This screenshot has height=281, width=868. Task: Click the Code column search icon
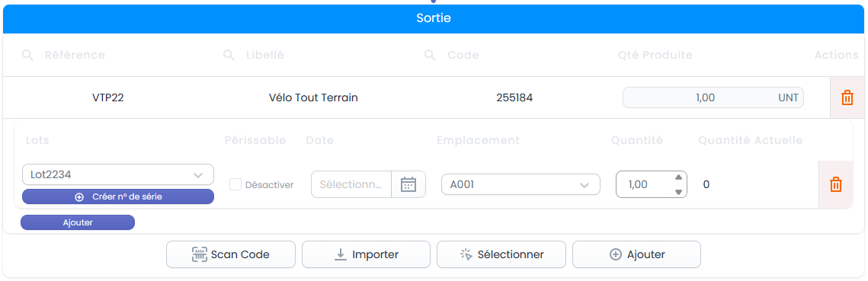(430, 55)
